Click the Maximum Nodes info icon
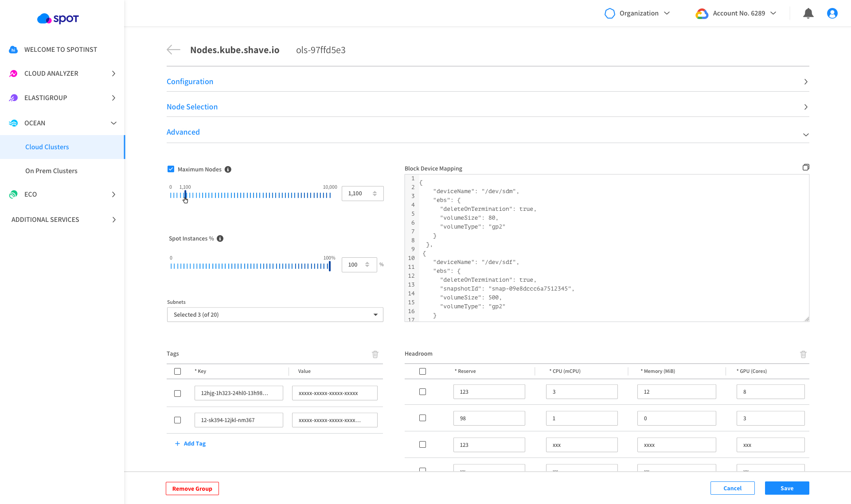The width and height of the screenshot is (851, 504). pyautogui.click(x=228, y=170)
